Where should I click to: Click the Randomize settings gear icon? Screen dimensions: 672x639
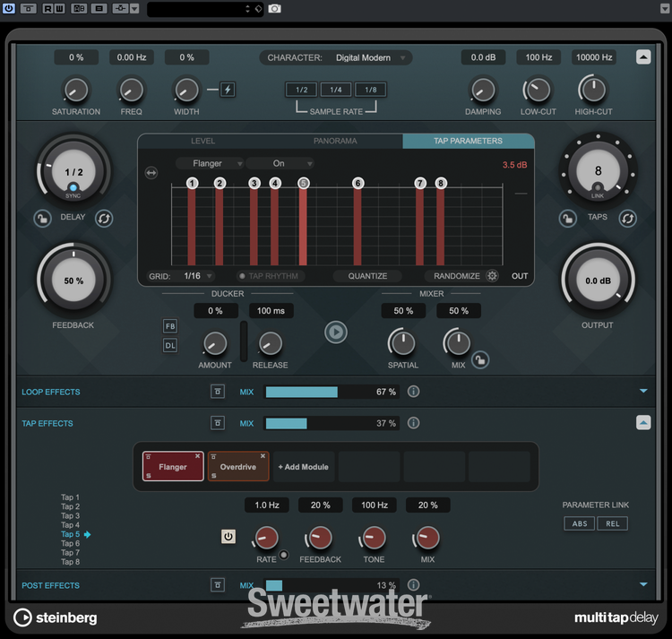coord(492,276)
